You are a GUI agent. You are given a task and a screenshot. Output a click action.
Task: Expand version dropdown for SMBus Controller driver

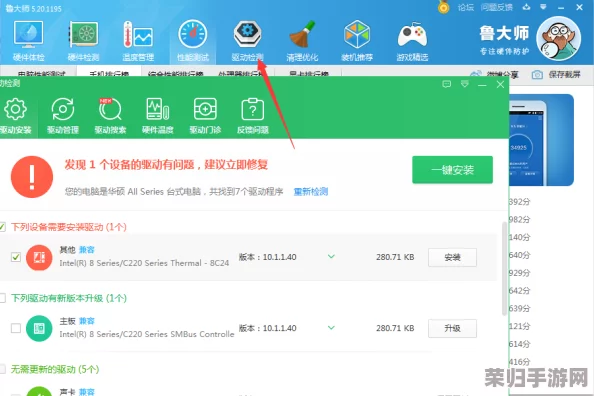[x=331, y=327]
